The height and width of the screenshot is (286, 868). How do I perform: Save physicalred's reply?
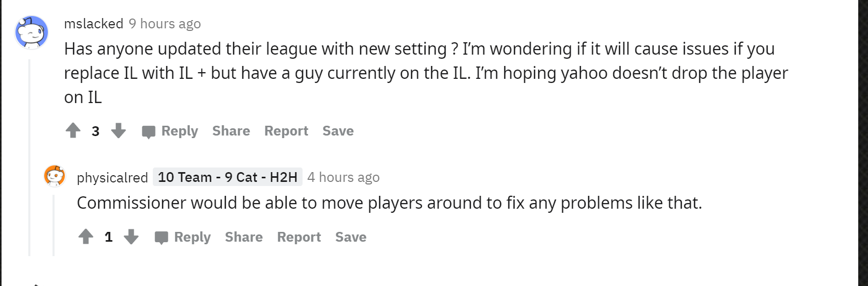(351, 237)
